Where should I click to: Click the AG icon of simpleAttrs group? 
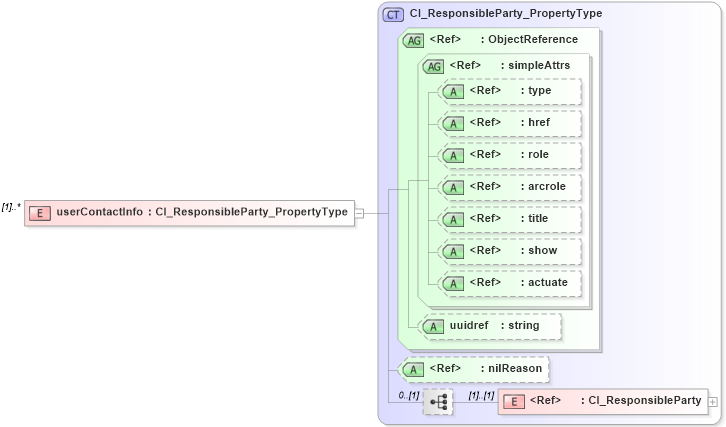point(433,67)
